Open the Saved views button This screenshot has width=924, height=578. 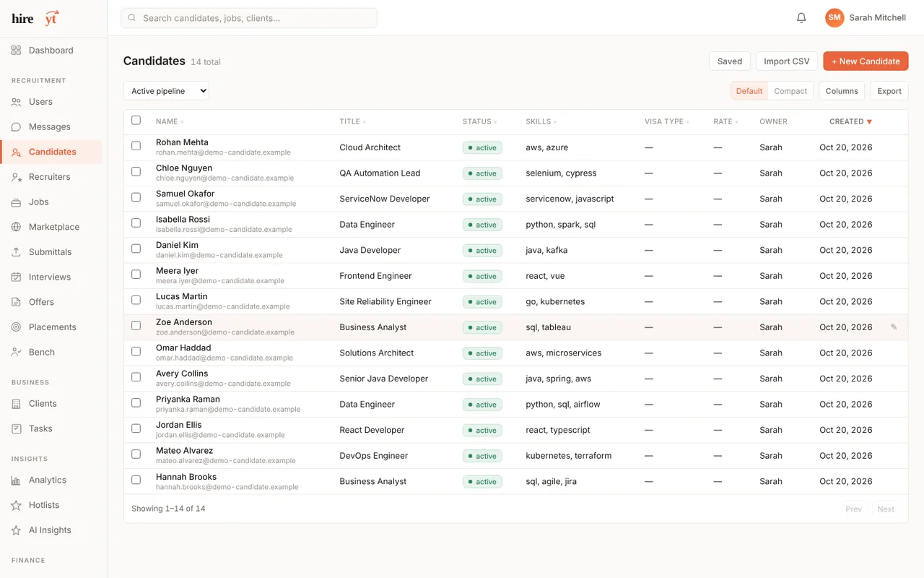pyautogui.click(x=730, y=61)
